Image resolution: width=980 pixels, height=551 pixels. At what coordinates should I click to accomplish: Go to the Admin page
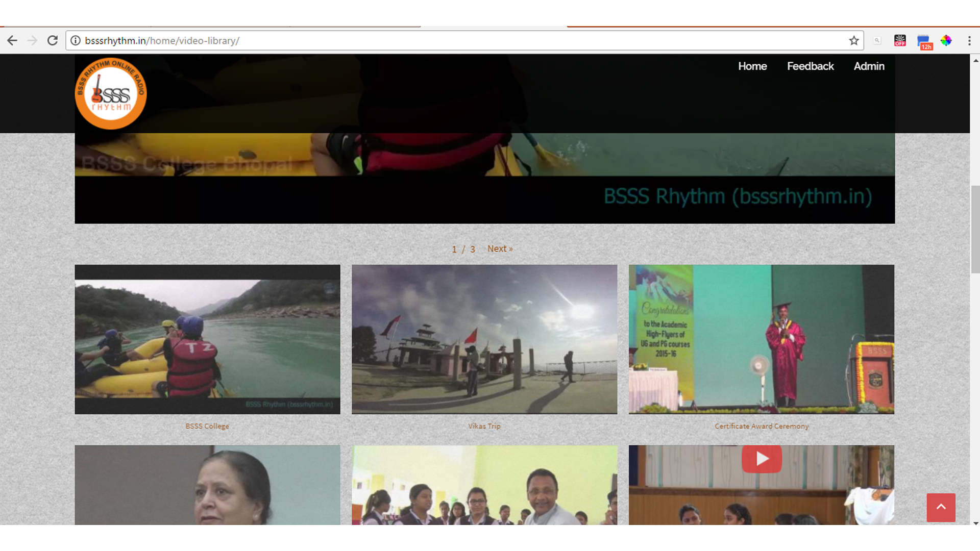pyautogui.click(x=869, y=66)
